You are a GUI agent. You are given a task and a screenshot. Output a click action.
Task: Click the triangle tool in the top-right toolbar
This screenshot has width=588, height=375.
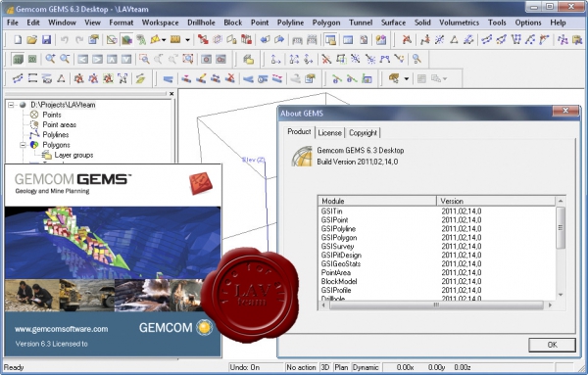(454, 39)
